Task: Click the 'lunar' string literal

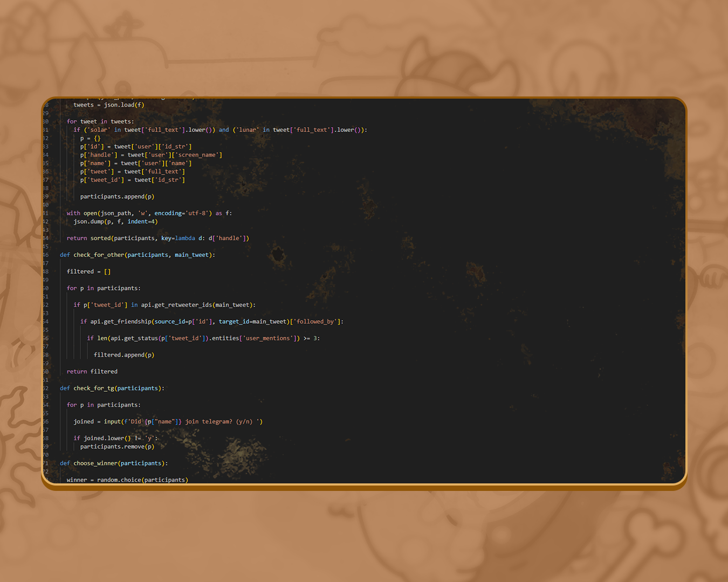Action: pos(248,130)
